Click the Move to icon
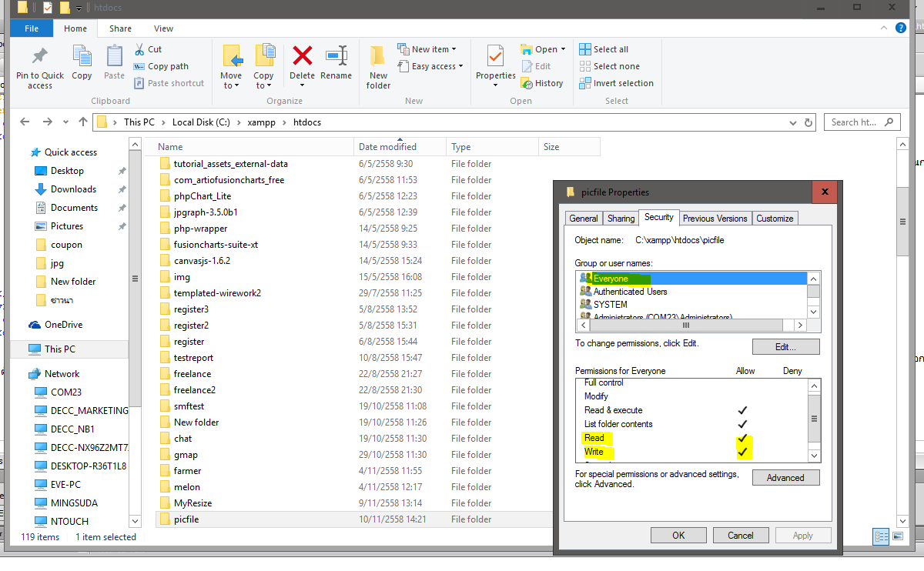Viewport: 924px width, 571px height. pos(232,56)
